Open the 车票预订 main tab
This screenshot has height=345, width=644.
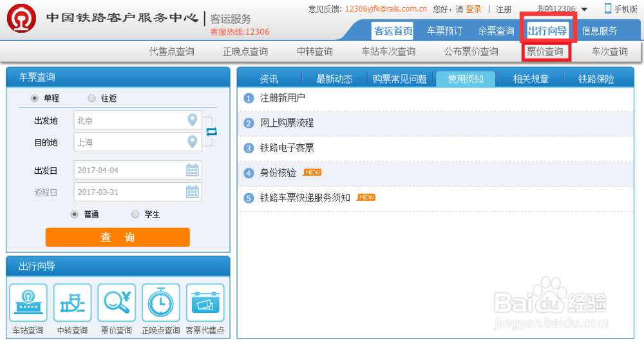tap(445, 31)
